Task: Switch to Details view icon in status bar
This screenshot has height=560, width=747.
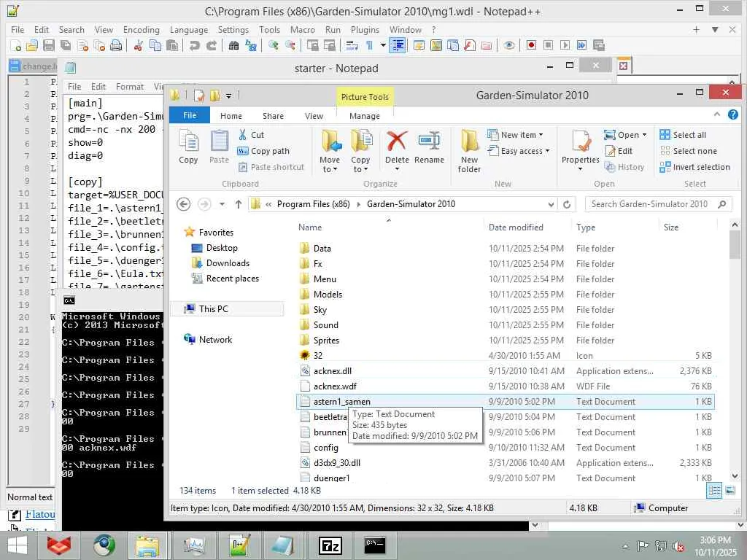Action: 714,490
